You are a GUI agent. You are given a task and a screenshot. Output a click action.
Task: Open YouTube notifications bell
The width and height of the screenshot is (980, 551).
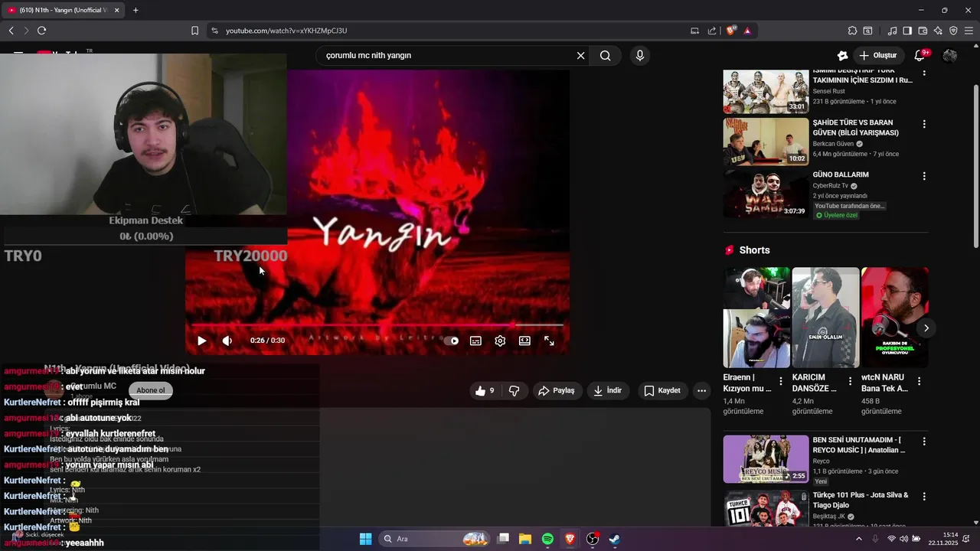click(920, 55)
